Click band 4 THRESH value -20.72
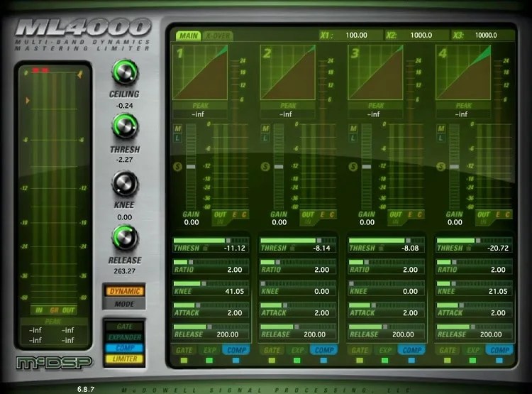532x394 pixels. click(498, 248)
